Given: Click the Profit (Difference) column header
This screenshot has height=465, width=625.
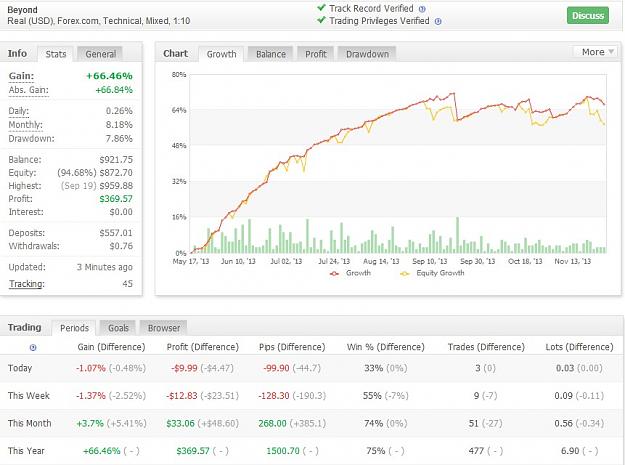Looking at the screenshot, I should point(202,347).
